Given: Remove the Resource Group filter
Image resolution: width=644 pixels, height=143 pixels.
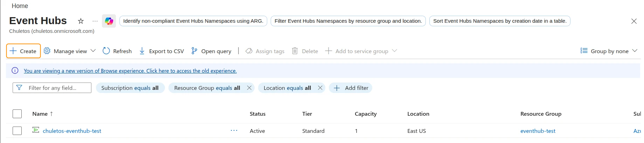Looking at the screenshot, I should pyautogui.click(x=249, y=88).
